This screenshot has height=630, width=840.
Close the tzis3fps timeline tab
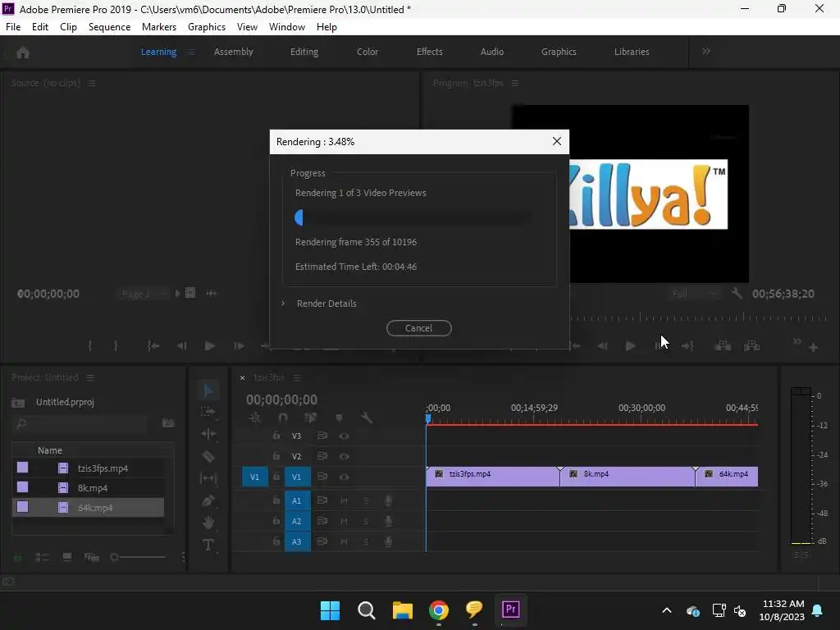tap(242, 377)
